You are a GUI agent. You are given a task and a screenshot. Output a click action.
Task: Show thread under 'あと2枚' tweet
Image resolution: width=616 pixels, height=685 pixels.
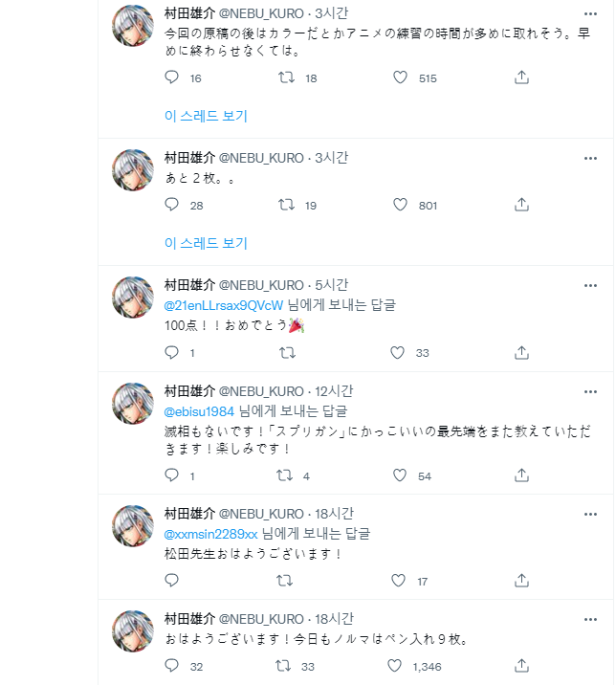point(206,243)
